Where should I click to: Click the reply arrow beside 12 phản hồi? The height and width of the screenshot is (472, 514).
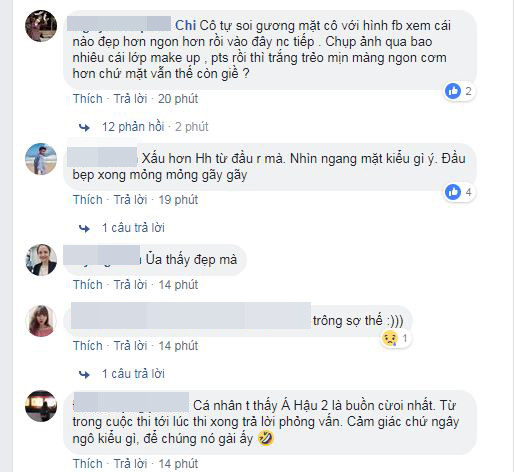coord(84,127)
